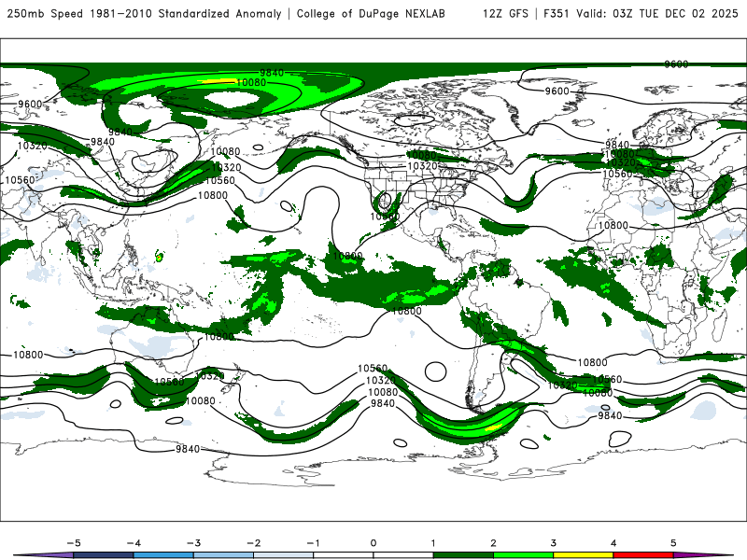Click the yellow anomaly patch south of South America

pyautogui.click(x=494, y=427)
